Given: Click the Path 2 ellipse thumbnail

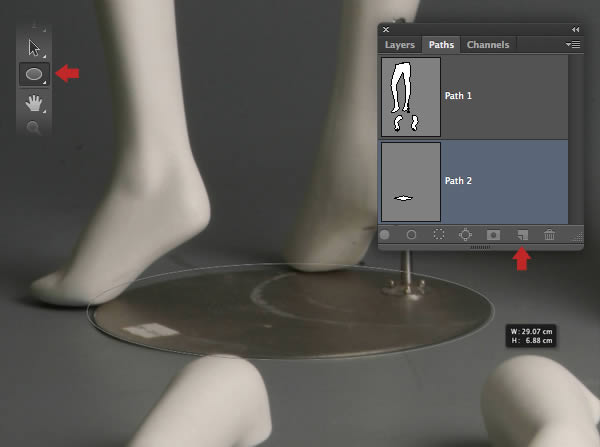Looking at the screenshot, I should [411, 182].
